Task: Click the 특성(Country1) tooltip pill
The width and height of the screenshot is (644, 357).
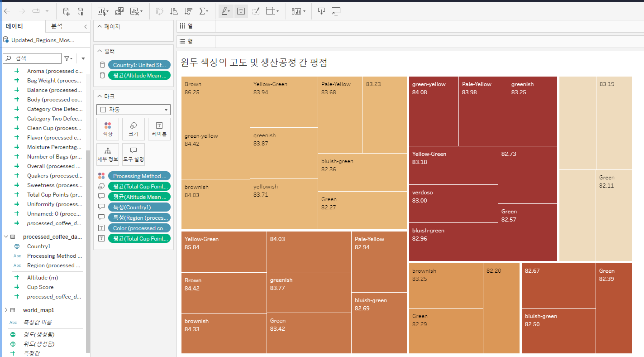Action: tap(139, 207)
